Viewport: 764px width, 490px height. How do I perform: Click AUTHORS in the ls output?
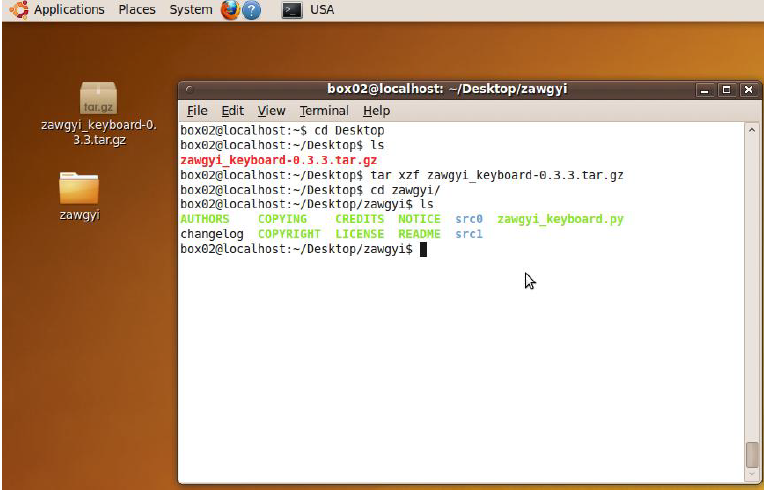point(205,219)
